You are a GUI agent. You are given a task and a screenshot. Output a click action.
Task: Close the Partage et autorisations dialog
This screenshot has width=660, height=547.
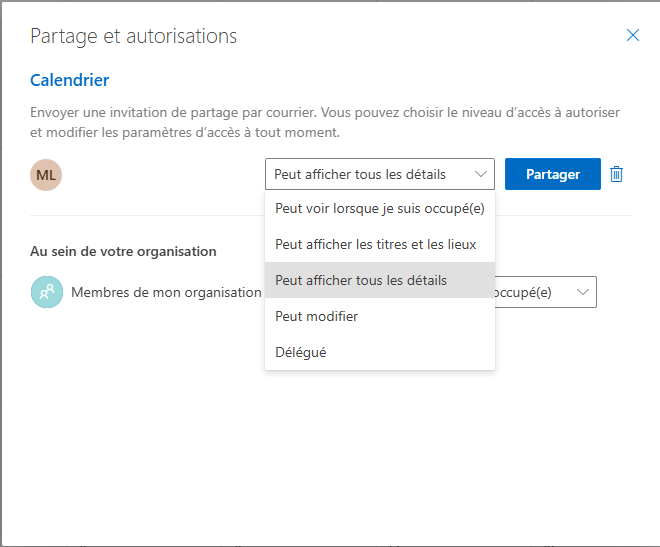(x=632, y=35)
